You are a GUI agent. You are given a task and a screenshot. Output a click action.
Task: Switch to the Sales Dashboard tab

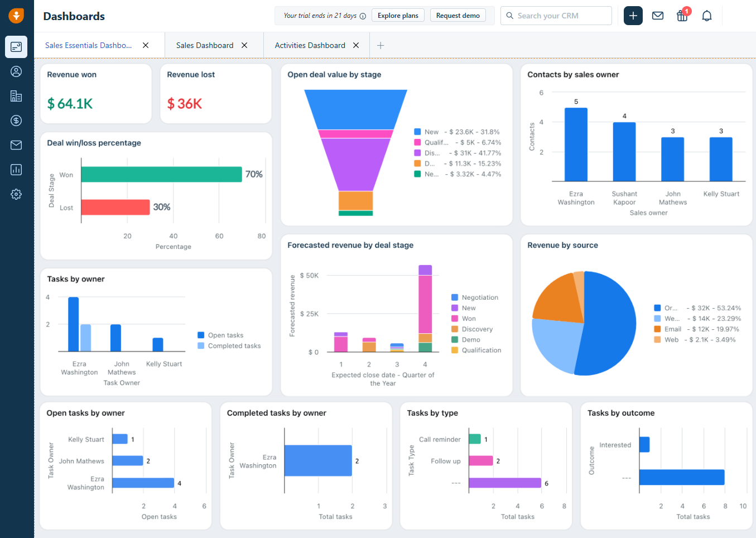point(204,45)
